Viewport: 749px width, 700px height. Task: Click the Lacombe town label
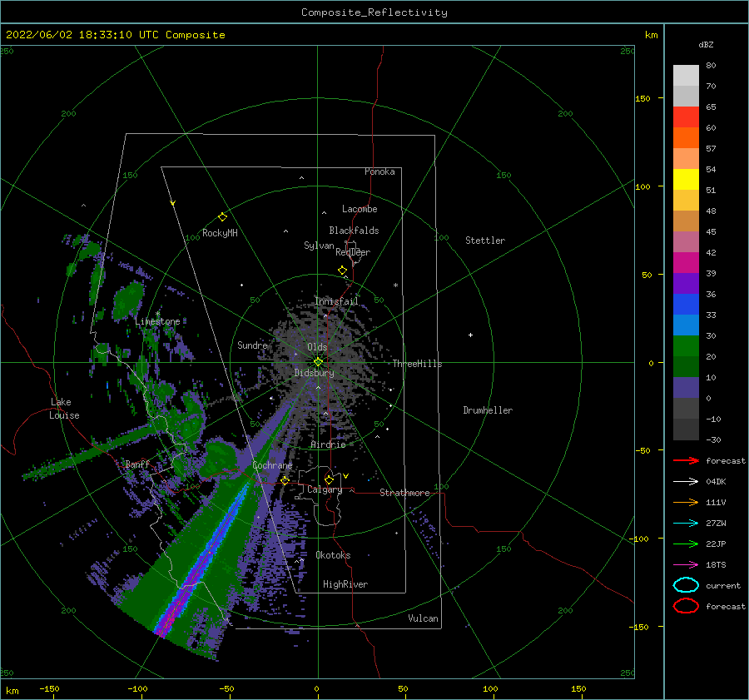[x=360, y=209]
